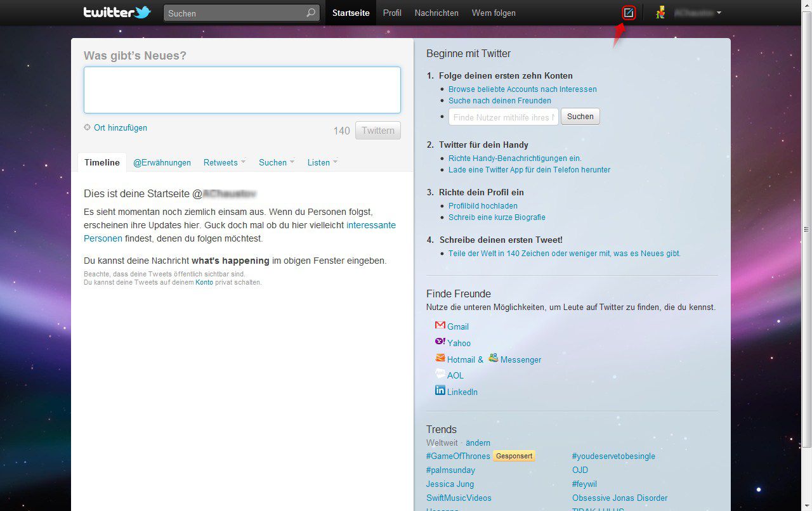This screenshot has height=511, width=812.
Task: Open Lade eine Twitter App link
Action: coord(530,170)
